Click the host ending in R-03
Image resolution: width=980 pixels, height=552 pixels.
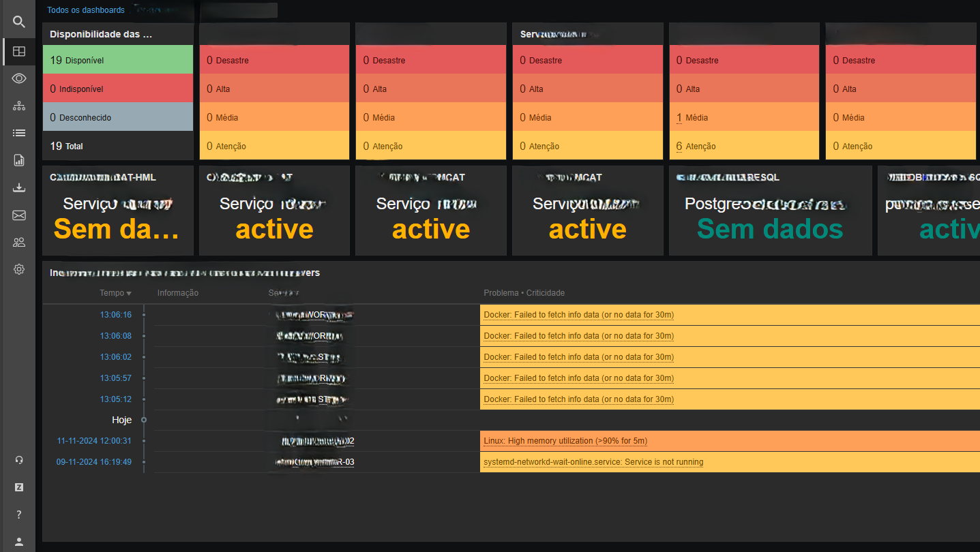315,462
